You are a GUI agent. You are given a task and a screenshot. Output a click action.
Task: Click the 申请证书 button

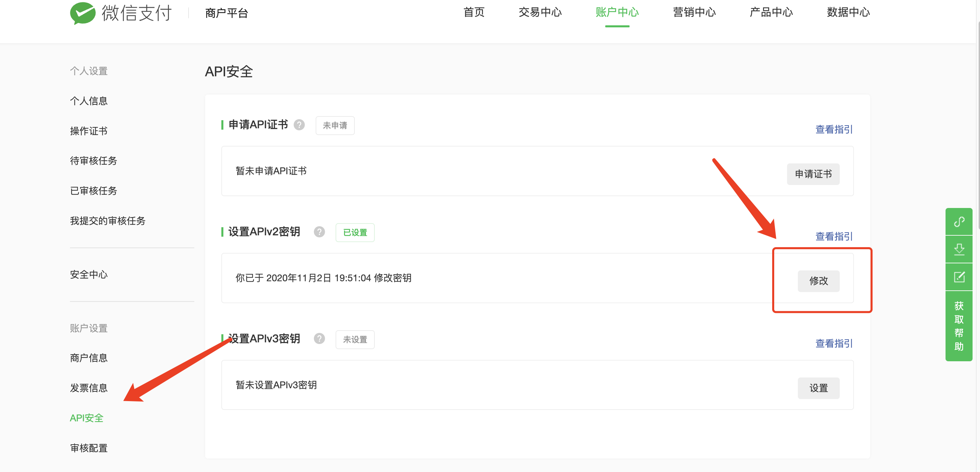813,174
